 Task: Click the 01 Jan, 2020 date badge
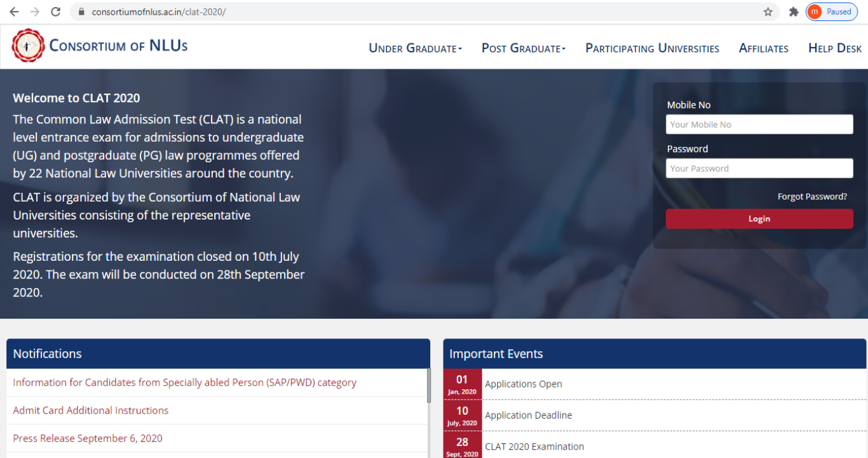[x=463, y=384]
